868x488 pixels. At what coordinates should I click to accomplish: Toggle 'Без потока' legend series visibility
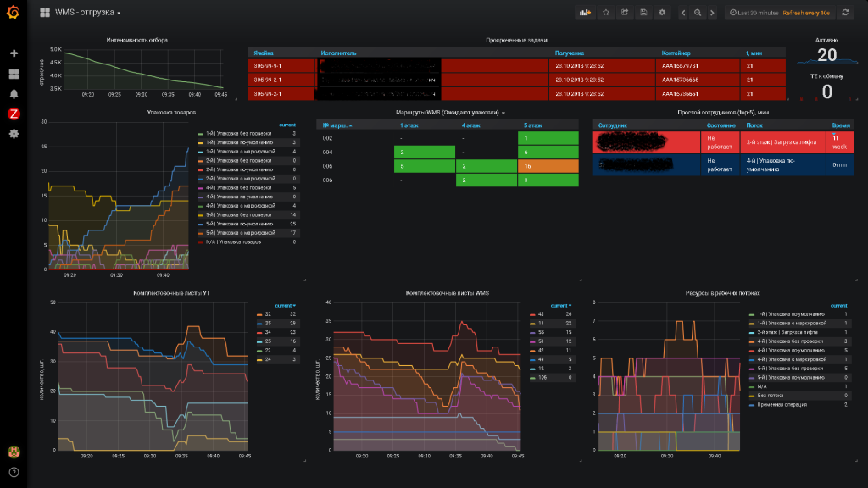(769, 396)
